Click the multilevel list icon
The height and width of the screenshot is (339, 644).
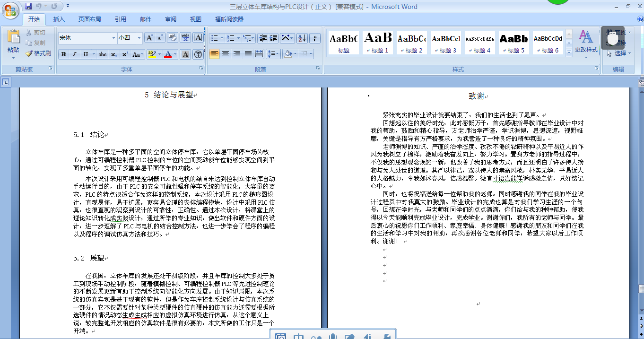pos(247,38)
